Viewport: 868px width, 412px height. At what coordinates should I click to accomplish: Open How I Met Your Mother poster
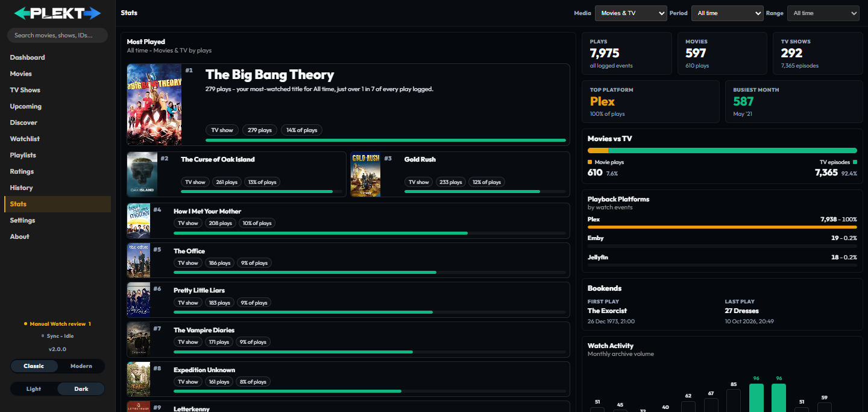pyautogui.click(x=139, y=221)
